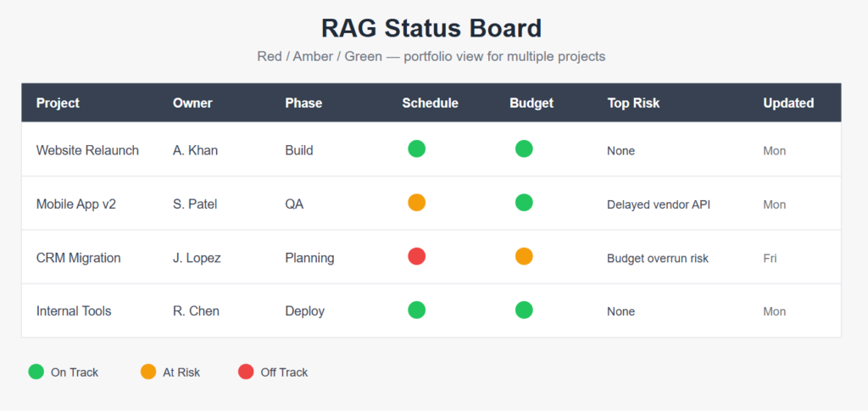Select the Internal Tools project name
868x414 pixels.
coord(74,311)
